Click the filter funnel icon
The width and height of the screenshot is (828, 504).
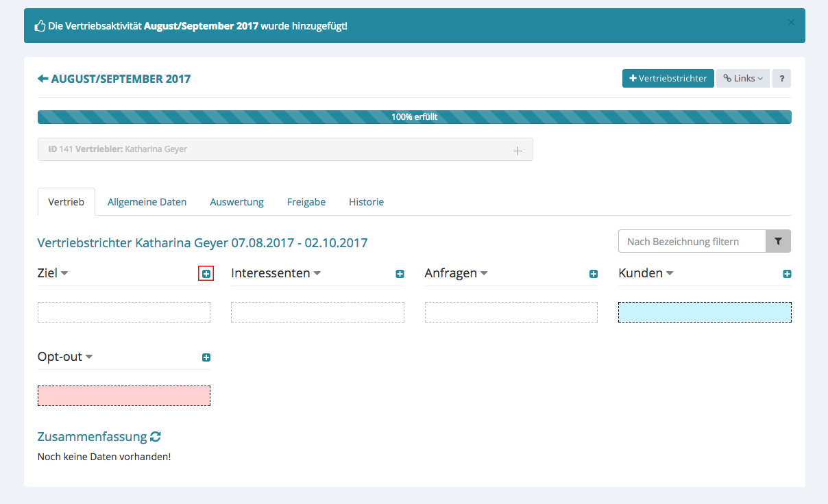tap(778, 242)
